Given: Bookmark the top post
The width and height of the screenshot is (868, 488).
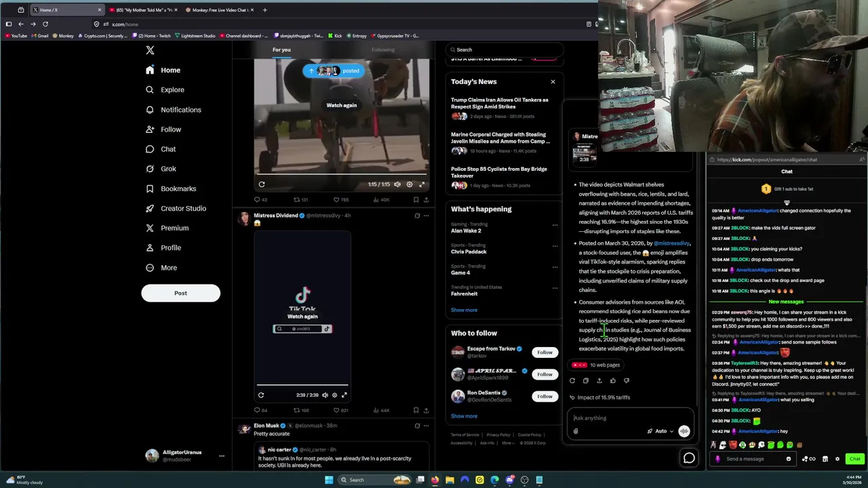Looking at the screenshot, I should (416, 200).
